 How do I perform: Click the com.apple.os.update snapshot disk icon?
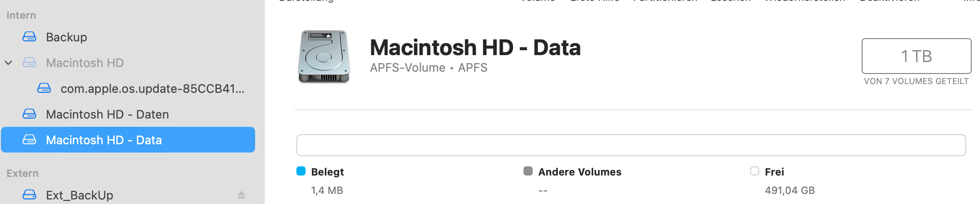pyautogui.click(x=44, y=88)
